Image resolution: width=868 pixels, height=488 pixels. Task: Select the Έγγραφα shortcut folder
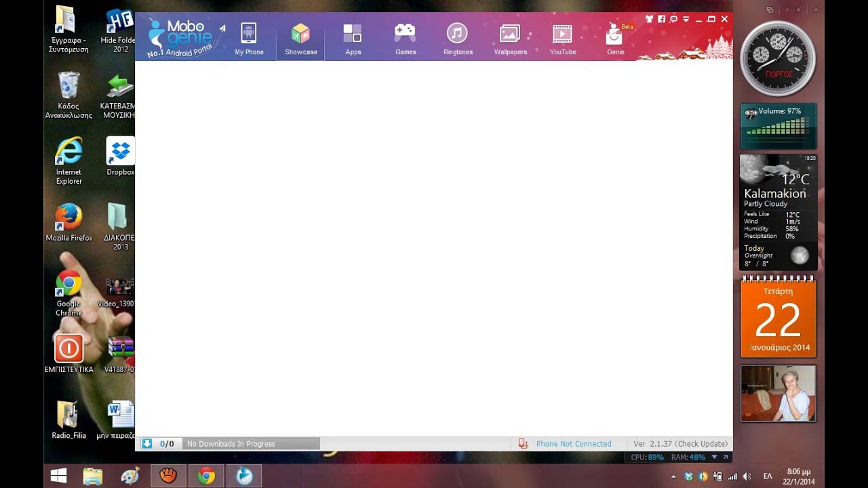tap(68, 30)
